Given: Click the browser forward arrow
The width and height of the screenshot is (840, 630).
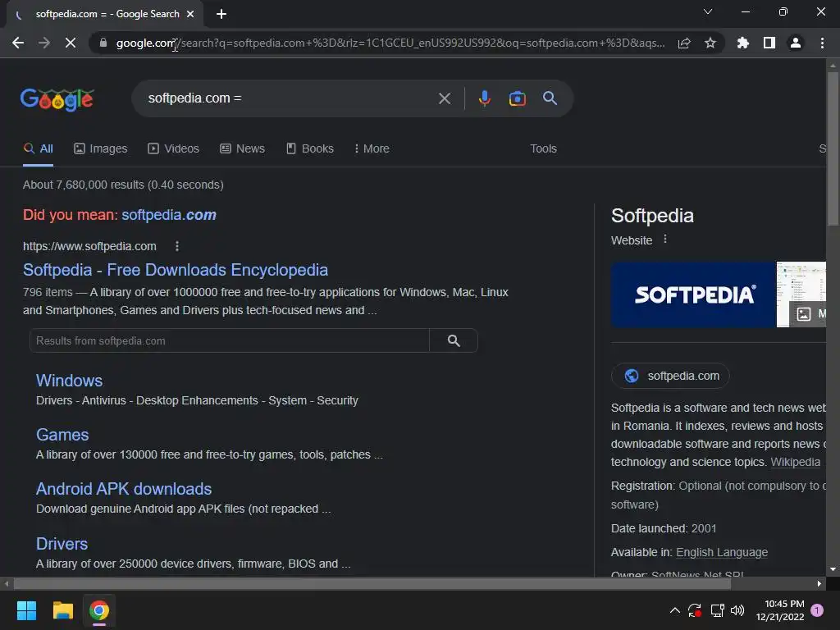Looking at the screenshot, I should [x=44, y=43].
